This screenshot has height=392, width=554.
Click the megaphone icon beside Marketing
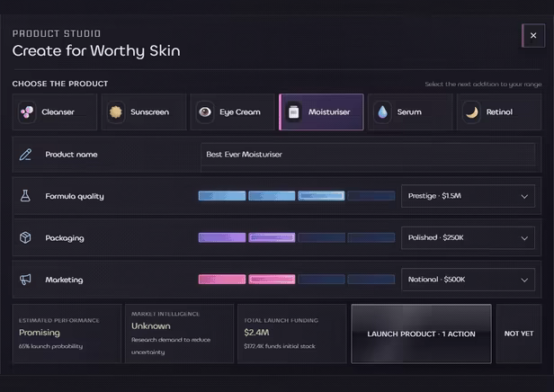[25, 280]
